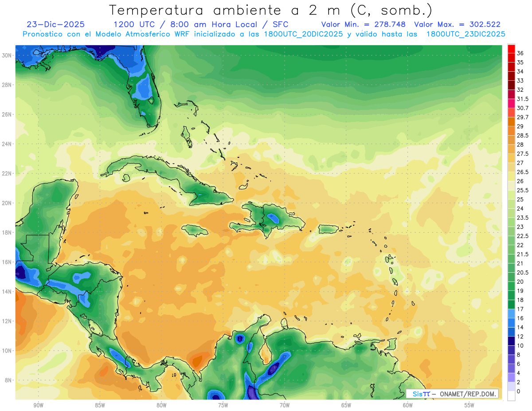Click the legend value '23.5'
Viewport: 532px width, 411px height.
point(523,218)
